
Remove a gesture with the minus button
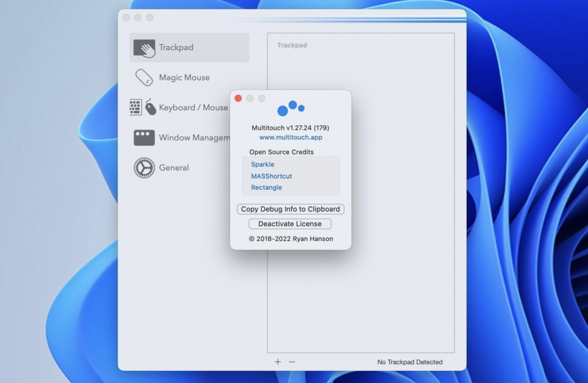(292, 362)
